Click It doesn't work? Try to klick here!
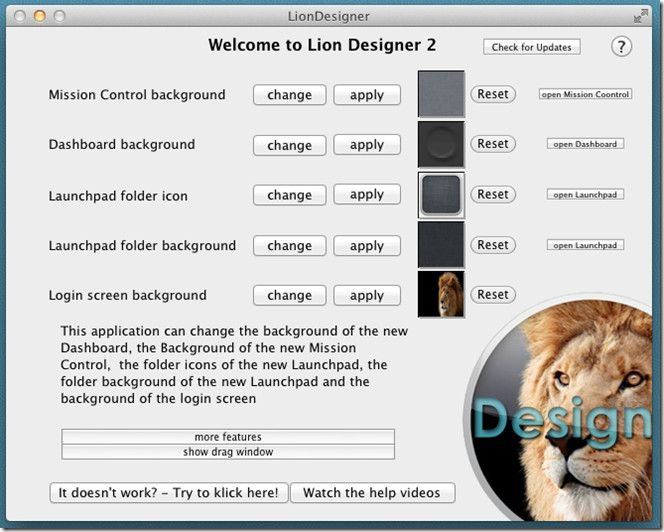664x532 pixels. [169, 493]
